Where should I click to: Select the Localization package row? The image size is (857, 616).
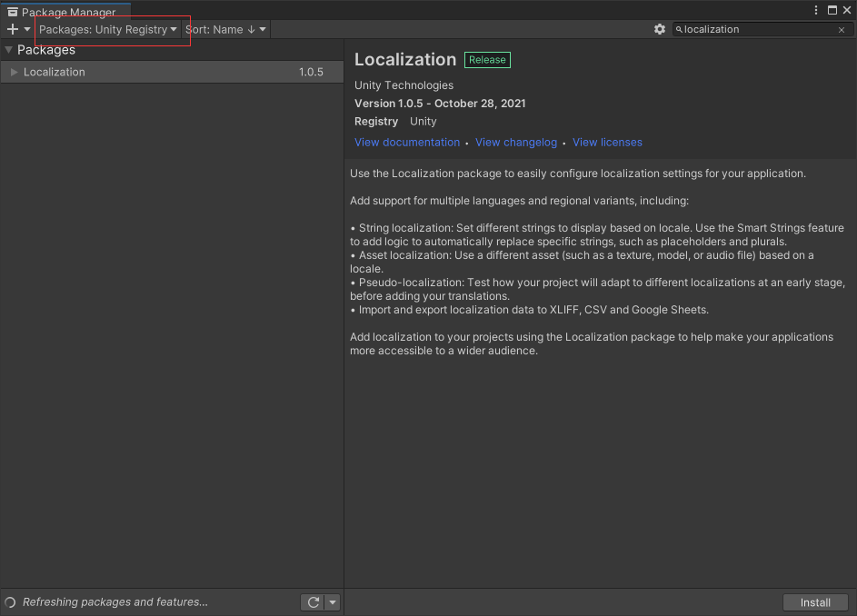(x=172, y=72)
